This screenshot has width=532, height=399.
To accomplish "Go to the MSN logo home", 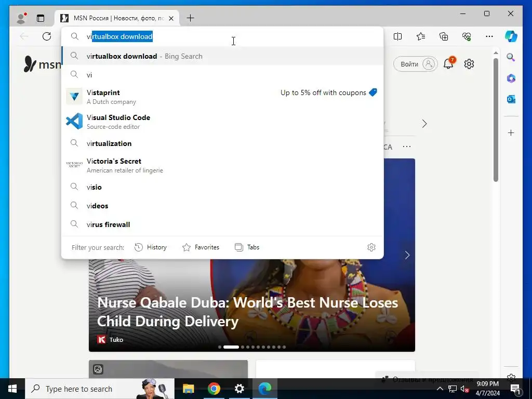I will (x=42, y=64).
